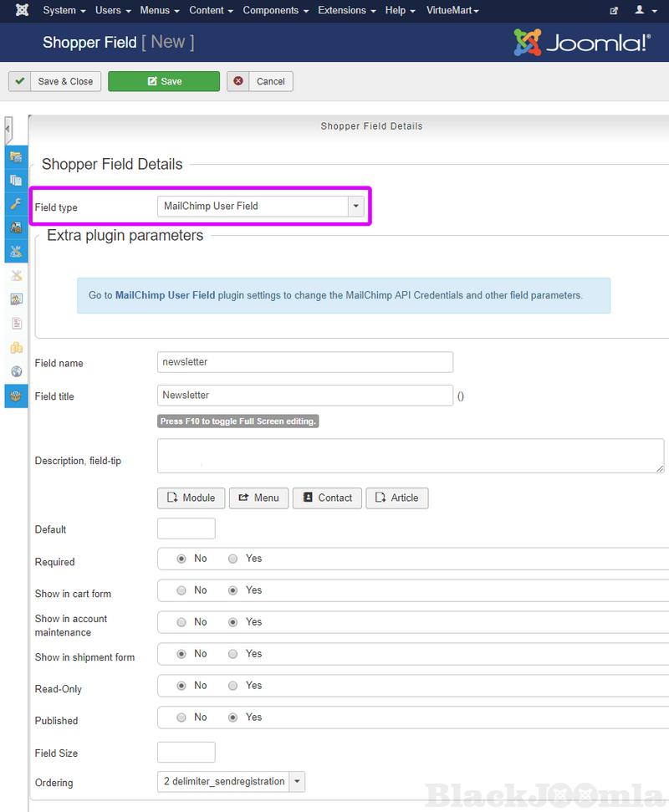This screenshot has width=669, height=812.
Task: Set Read-Only to Yes
Action: [x=233, y=686]
